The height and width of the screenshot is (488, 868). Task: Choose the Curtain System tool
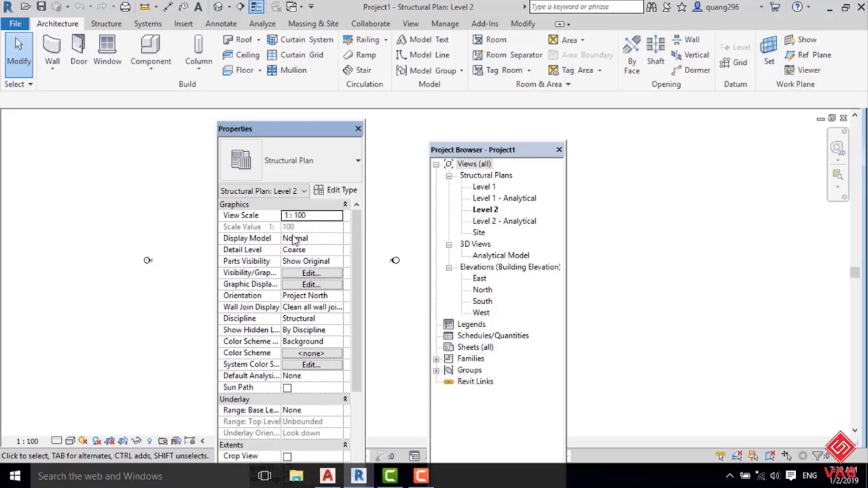tap(300, 39)
